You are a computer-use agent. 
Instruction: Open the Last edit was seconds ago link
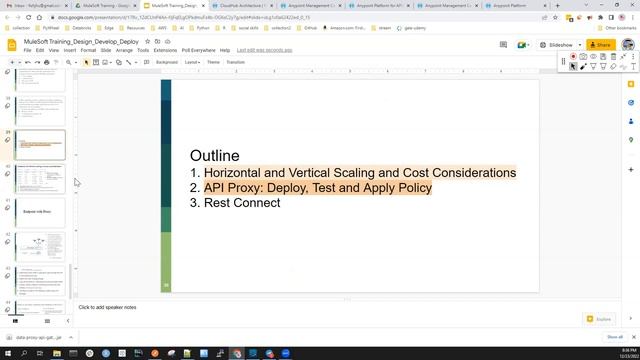[x=264, y=50]
